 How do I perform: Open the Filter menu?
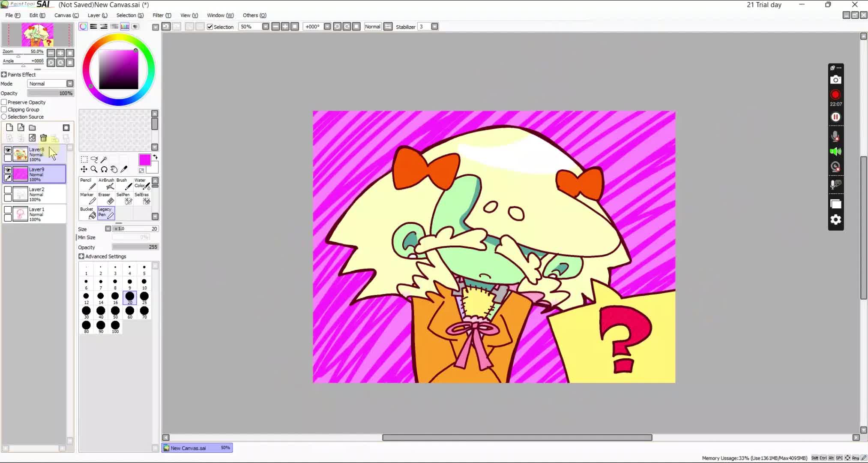pyautogui.click(x=162, y=15)
